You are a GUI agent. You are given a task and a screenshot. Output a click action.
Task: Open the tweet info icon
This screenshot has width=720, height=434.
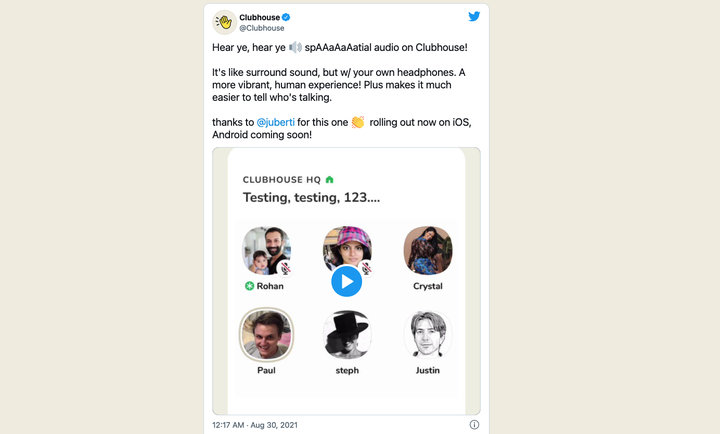pyautogui.click(x=474, y=425)
